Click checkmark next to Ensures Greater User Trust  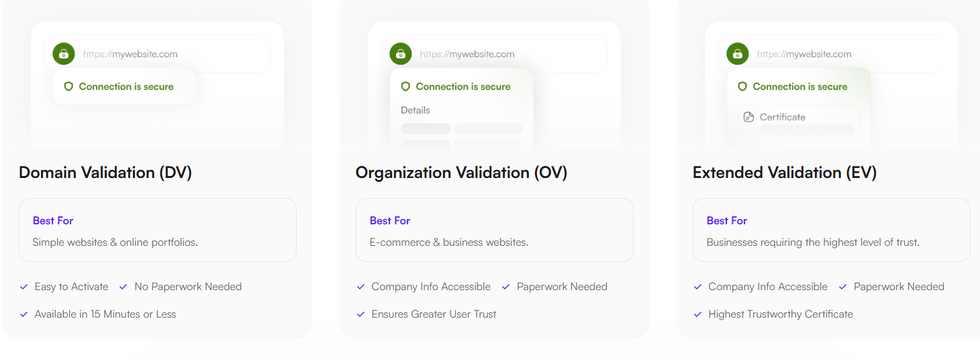(x=361, y=314)
